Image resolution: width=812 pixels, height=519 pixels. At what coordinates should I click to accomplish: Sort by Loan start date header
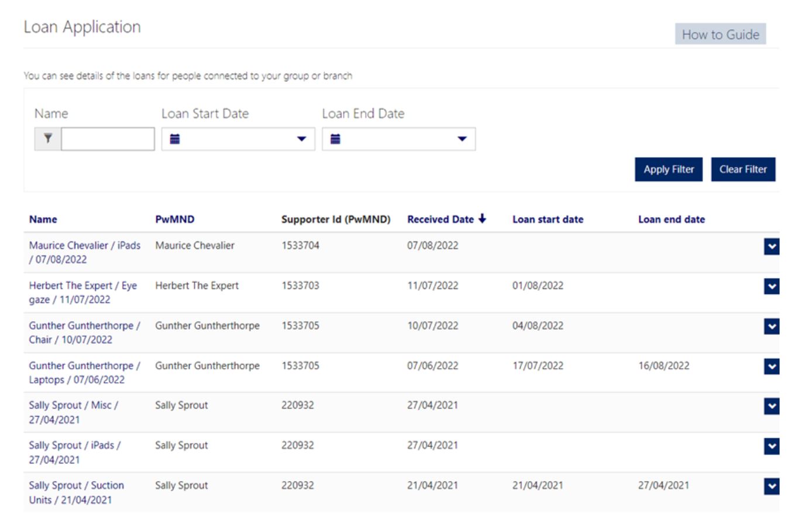pyautogui.click(x=548, y=219)
